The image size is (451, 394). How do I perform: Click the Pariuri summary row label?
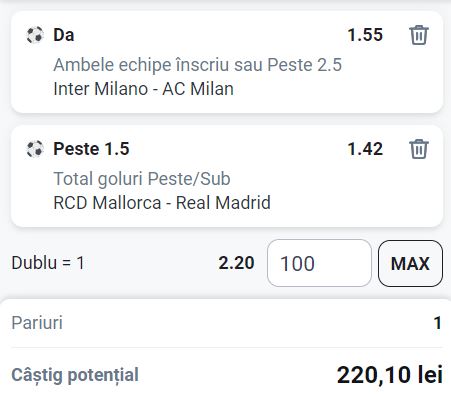tap(37, 323)
